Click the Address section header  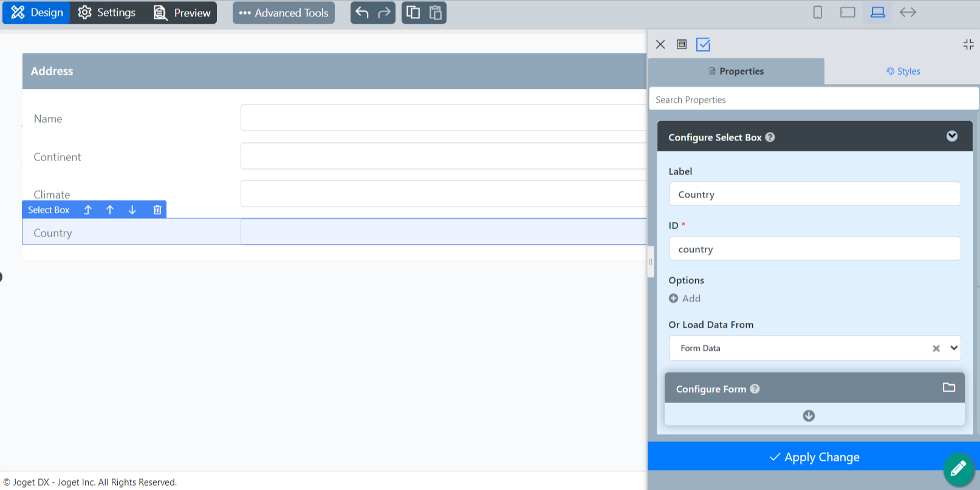tap(334, 71)
